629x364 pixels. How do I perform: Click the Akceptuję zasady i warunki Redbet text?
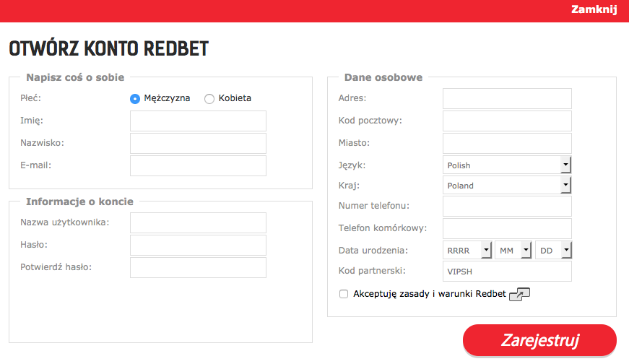430,294
